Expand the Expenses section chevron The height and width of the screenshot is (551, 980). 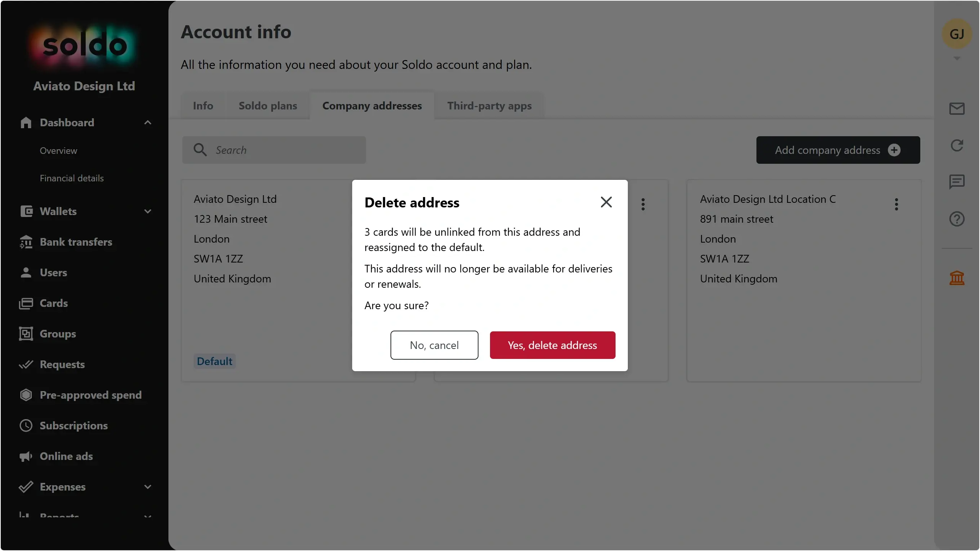click(x=148, y=487)
